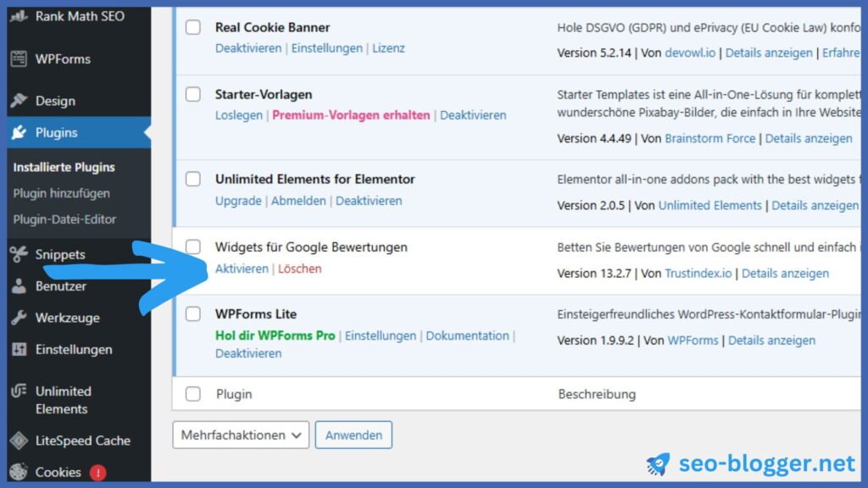Click the Snippets scissors icon
This screenshot has height=488, width=868.
coord(19,254)
